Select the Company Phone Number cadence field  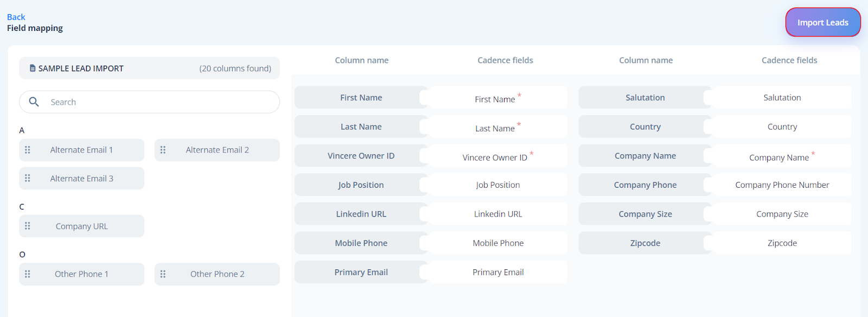(782, 185)
